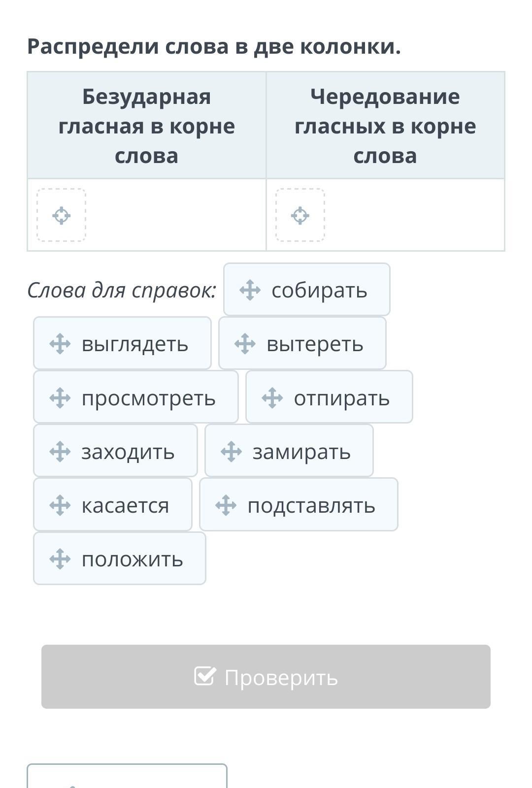Click drop target under Безударная гласная column

point(62,215)
